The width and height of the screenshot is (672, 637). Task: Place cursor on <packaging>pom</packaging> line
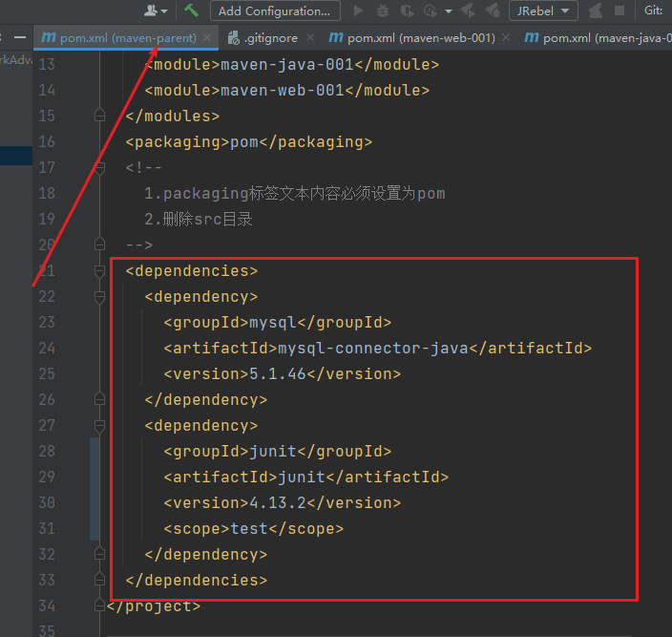pyautogui.click(x=249, y=142)
